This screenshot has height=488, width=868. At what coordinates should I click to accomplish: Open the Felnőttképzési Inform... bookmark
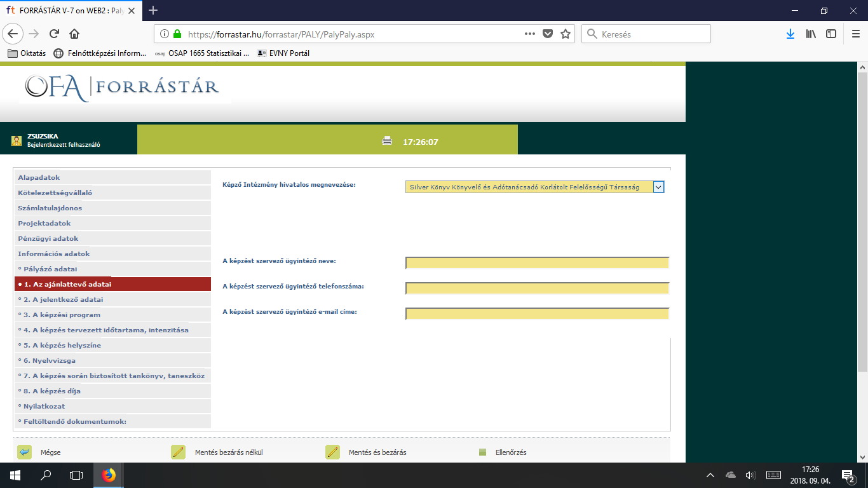click(100, 53)
